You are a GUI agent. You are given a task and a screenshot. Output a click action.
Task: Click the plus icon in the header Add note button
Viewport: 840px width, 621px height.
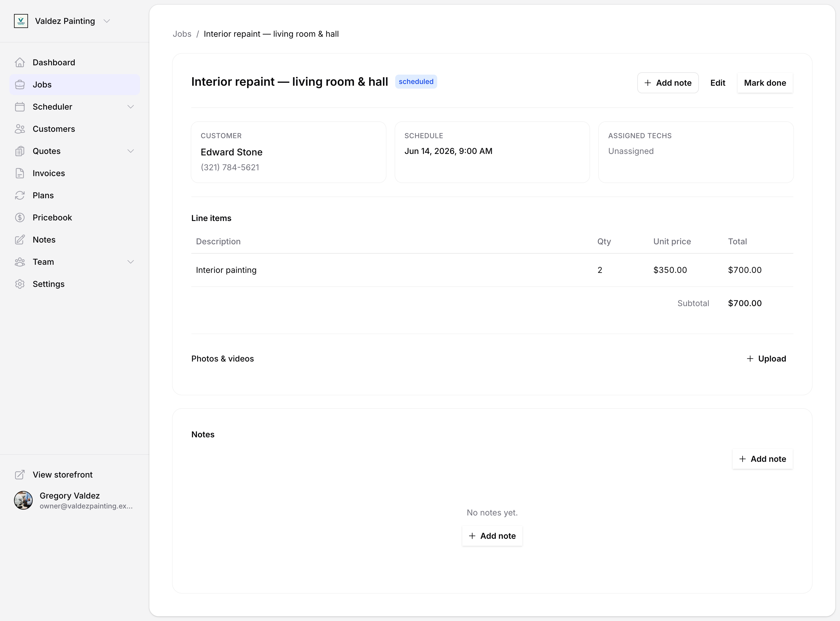(x=647, y=83)
